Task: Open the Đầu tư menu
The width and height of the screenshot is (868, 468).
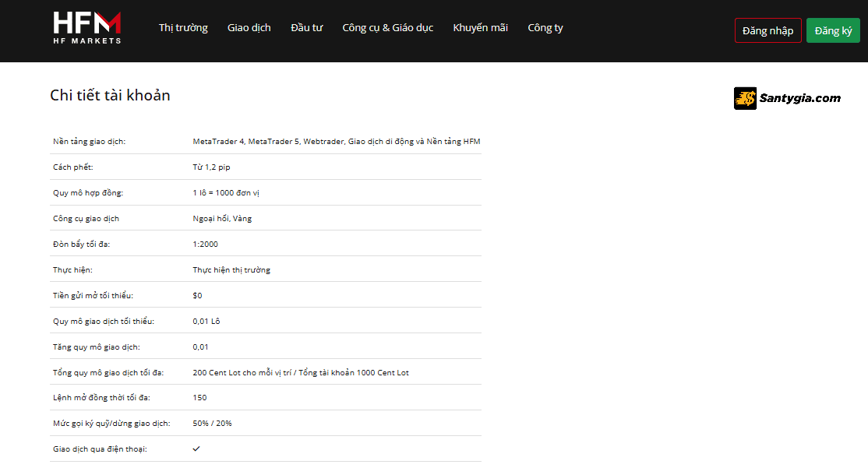Action: (307, 28)
